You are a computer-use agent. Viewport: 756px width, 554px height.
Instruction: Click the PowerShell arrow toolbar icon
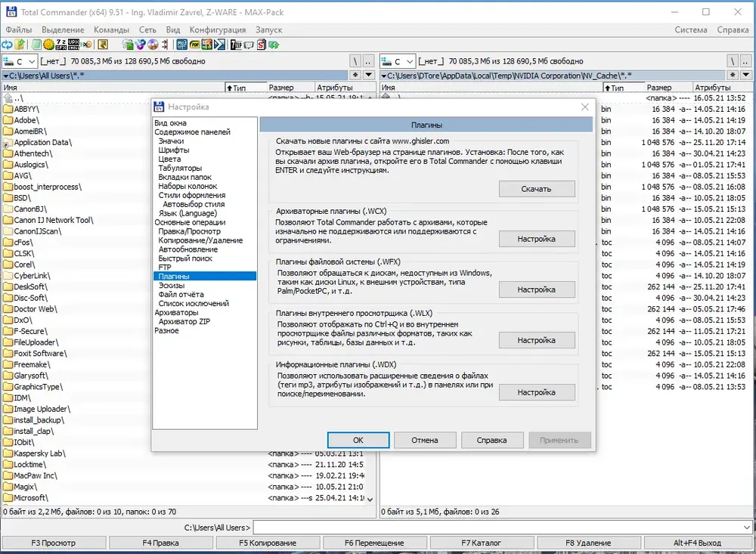coord(219,45)
